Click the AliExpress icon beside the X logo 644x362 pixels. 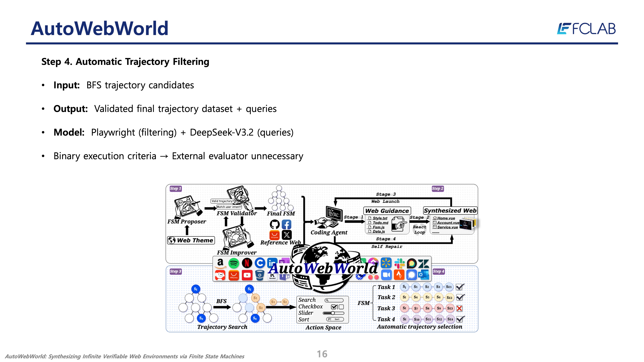coord(275,235)
